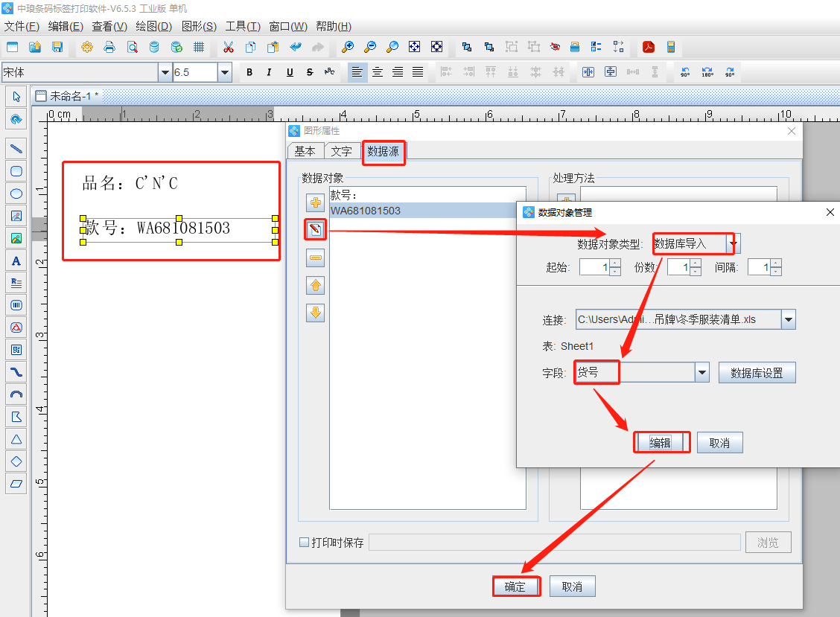The image size is (840, 617).
Task: Toggle underline text formatting
Action: pyautogui.click(x=290, y=72)
